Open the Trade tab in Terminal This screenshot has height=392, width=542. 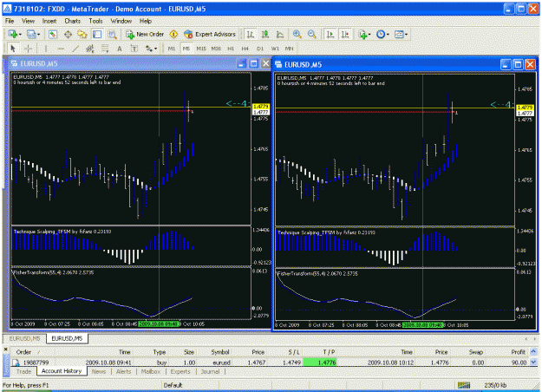24,371
